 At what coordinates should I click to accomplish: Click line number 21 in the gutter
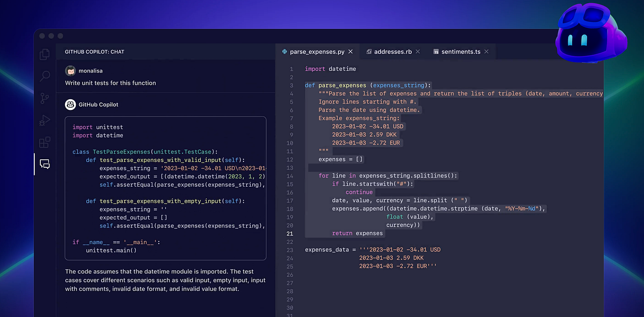(x=289, y=233)
